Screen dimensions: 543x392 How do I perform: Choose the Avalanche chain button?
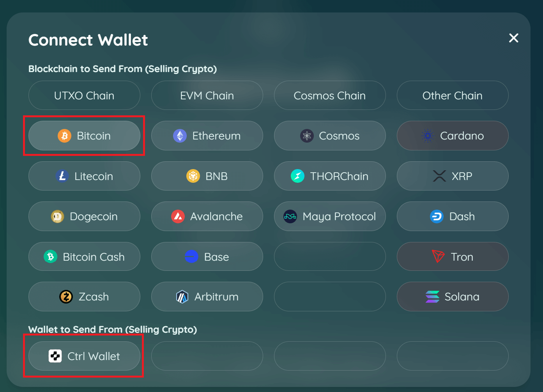[207, 216]
